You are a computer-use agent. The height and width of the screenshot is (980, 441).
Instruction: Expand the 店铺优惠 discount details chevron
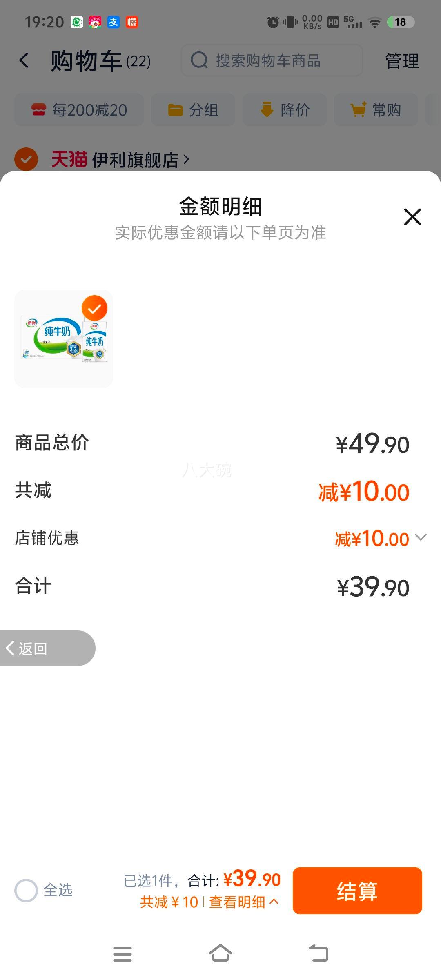tap(421, 537)
